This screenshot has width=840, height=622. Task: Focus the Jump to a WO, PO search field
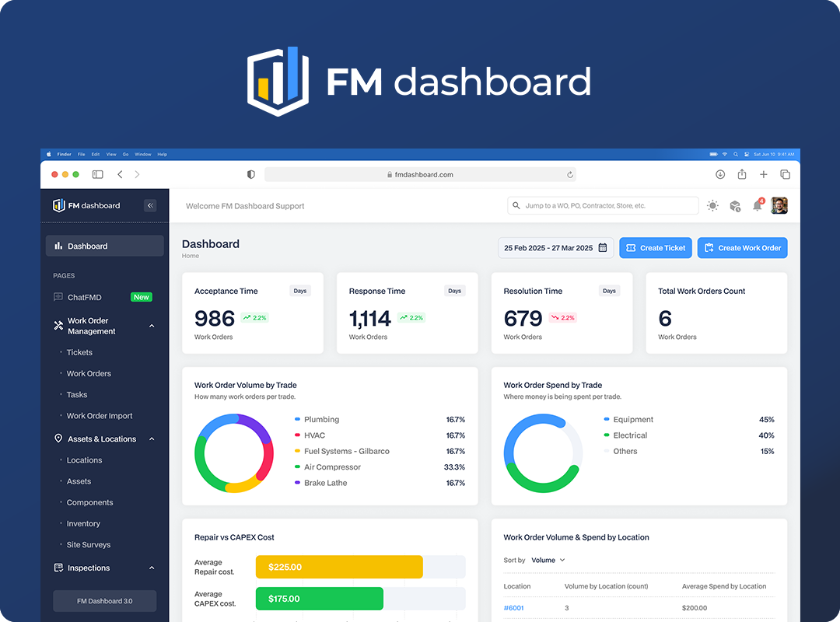[604, 206]
